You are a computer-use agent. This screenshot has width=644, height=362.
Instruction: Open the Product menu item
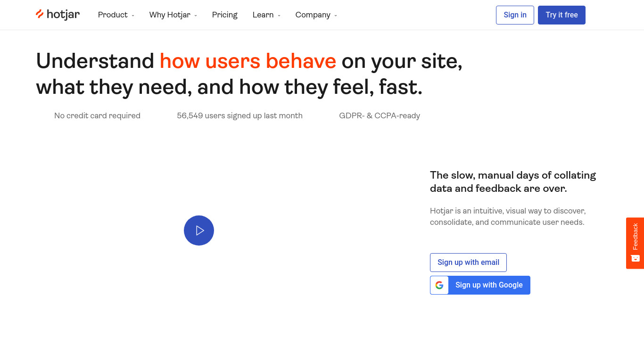113,15
